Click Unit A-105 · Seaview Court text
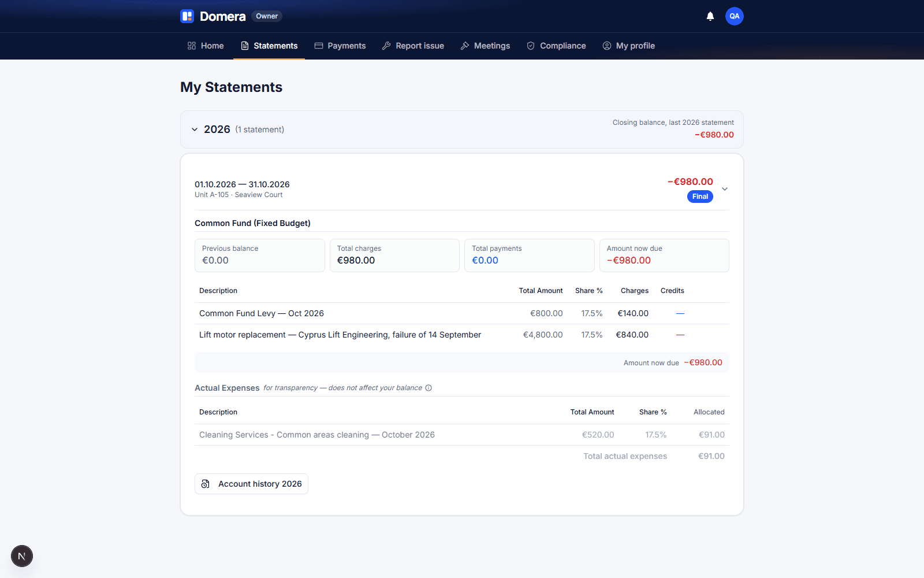This screenshot has height=578, width=924. (239, 195)
